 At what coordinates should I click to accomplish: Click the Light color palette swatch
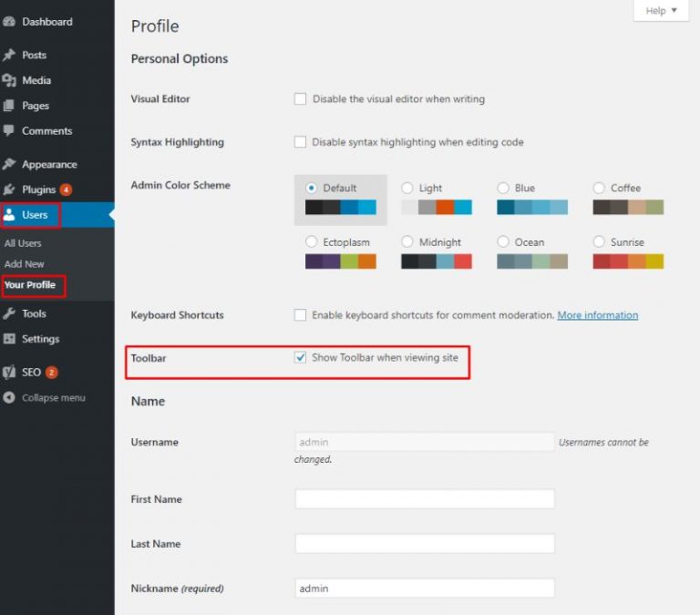click(x=437, y=208)
